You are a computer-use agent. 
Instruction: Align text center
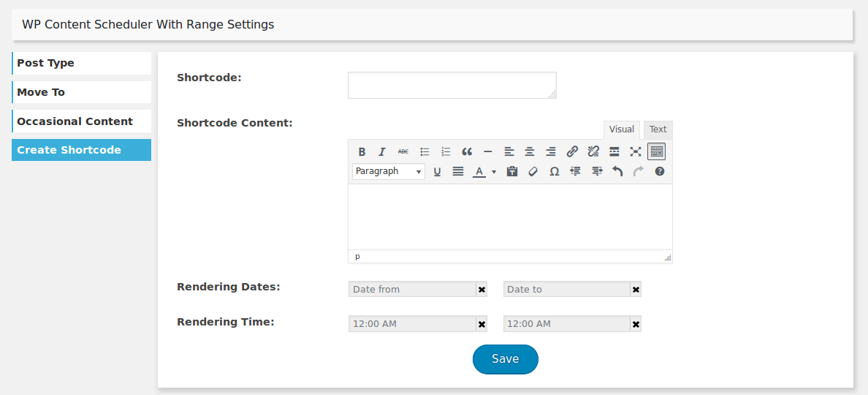[530, 151]
